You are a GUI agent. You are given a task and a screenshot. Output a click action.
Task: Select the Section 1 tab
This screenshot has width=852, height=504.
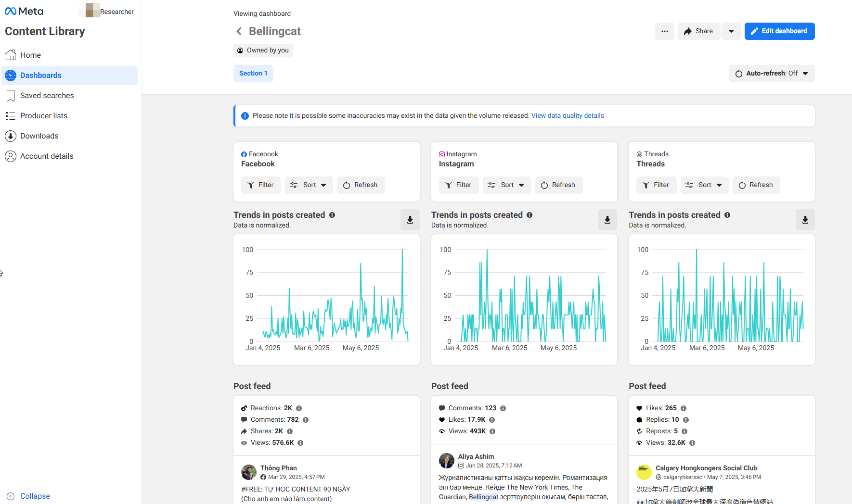coord(253,74)
